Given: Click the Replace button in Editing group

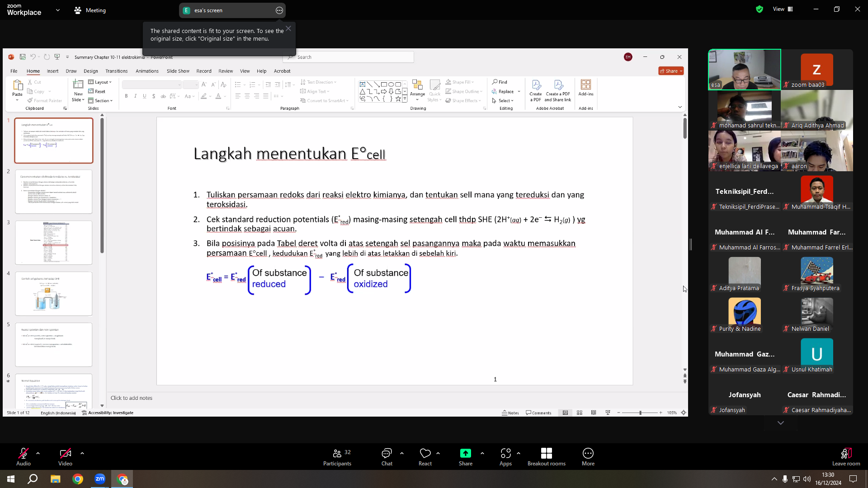Looking at the screenshot, I should [503, 91].
